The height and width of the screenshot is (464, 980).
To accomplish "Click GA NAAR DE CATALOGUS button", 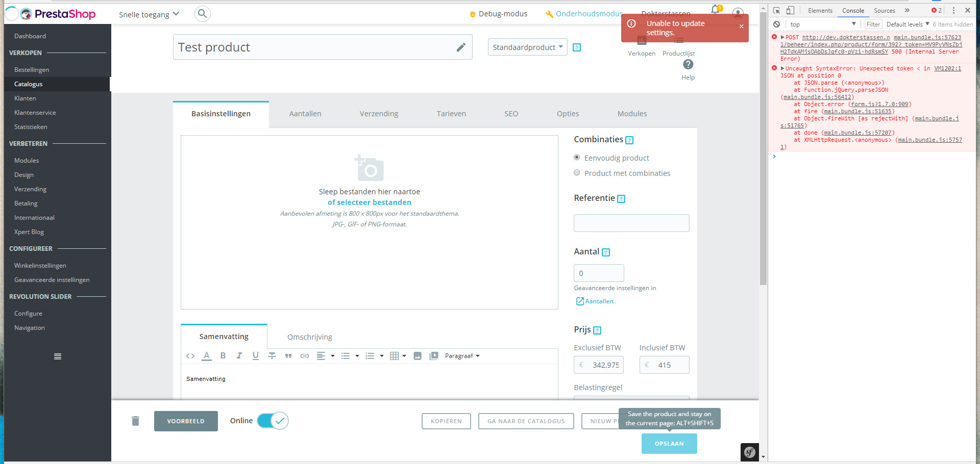I will pyautogui.click(x=526, y=421).
